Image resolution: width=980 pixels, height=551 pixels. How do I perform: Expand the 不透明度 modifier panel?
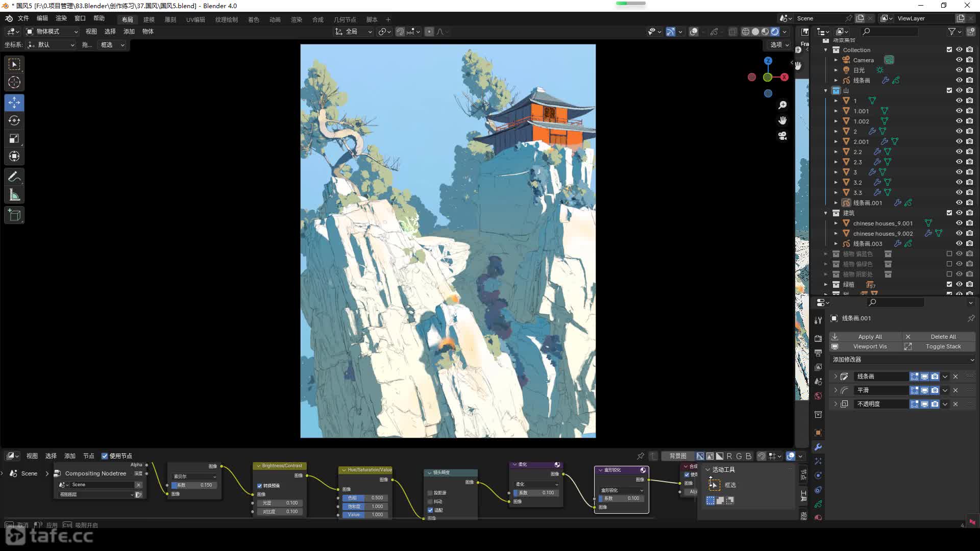click(x=836, y=404)
